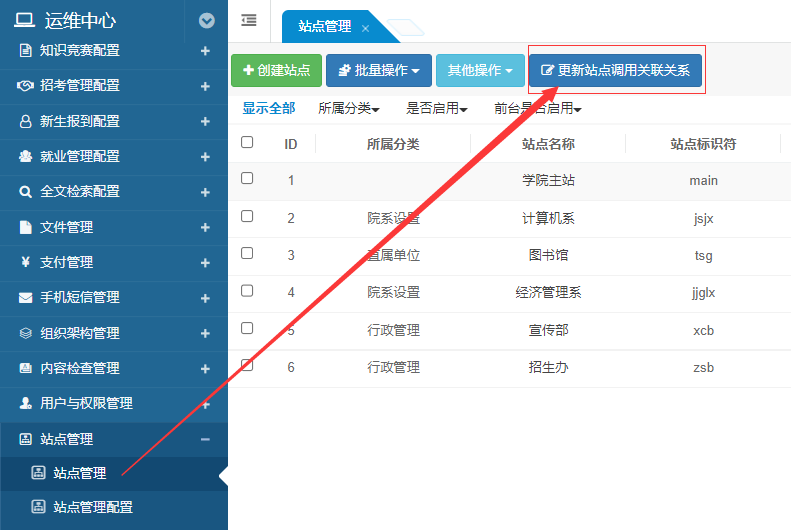Click the 支付管理 yen icon

[x=26, y=262]
